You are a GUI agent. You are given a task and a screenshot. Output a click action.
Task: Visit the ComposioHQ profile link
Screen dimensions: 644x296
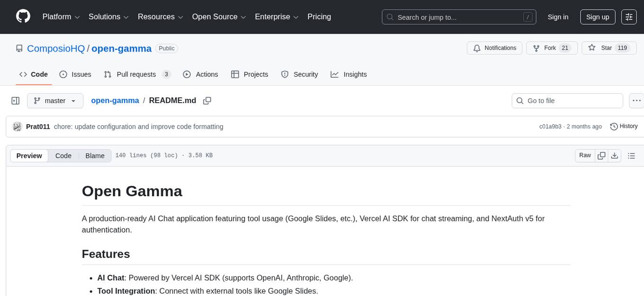coord(56,48)
